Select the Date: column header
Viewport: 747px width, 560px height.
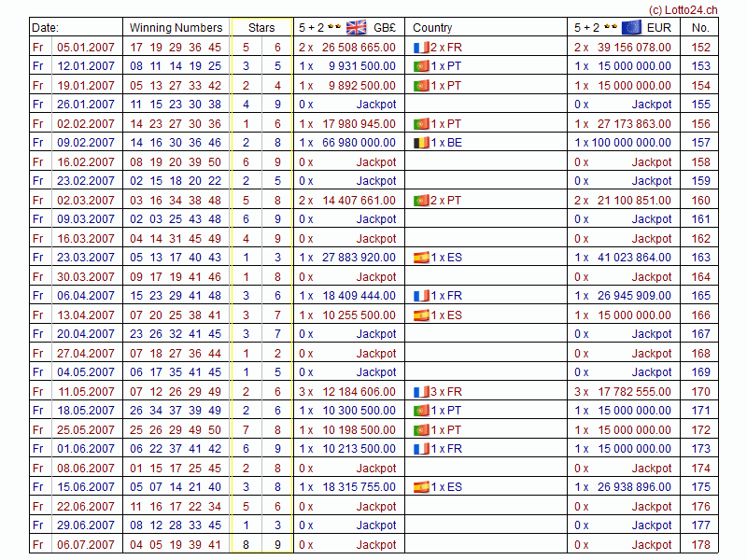pyautogui.click(x=46, y=28)
